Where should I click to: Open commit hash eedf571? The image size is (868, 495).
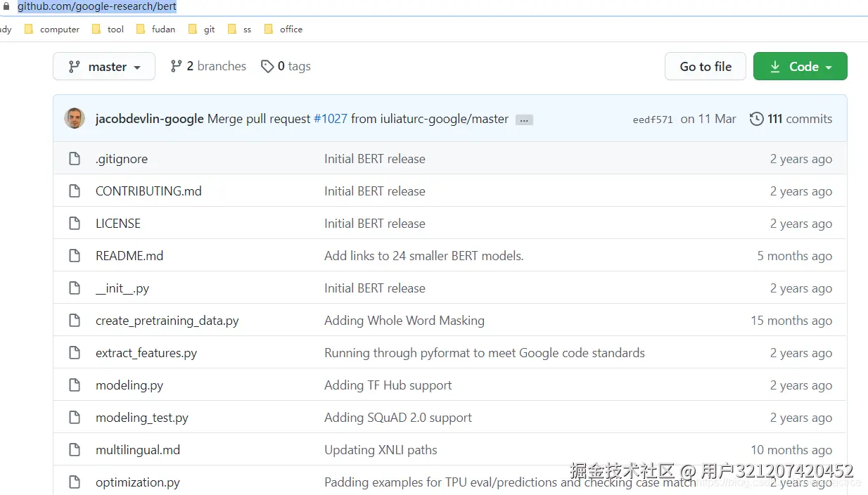pos(653,120)
